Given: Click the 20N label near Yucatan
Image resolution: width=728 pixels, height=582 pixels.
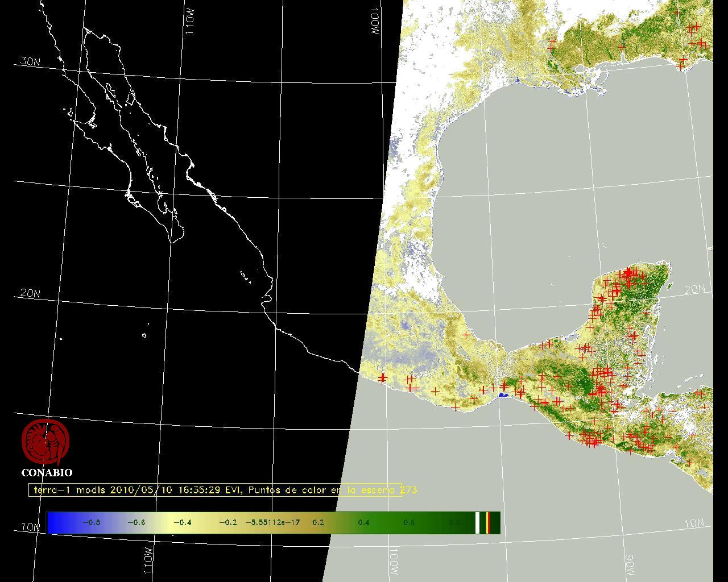Looking at the screenshot, I should [694, 289].
